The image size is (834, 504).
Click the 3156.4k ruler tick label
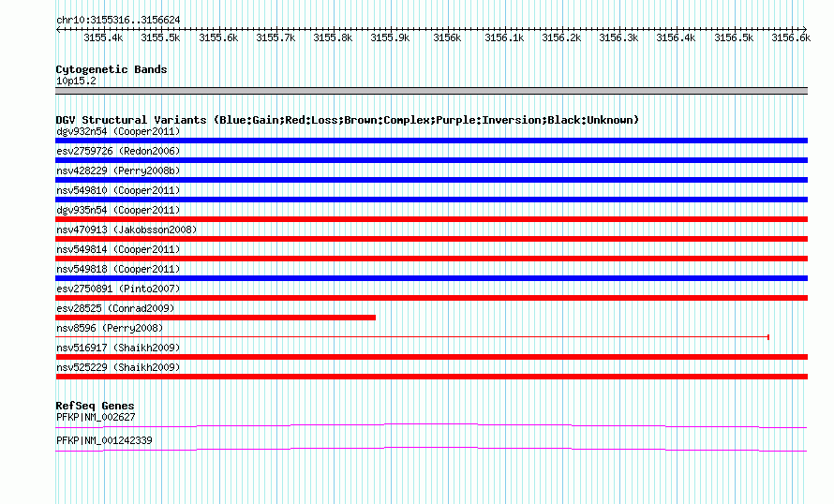676,37
